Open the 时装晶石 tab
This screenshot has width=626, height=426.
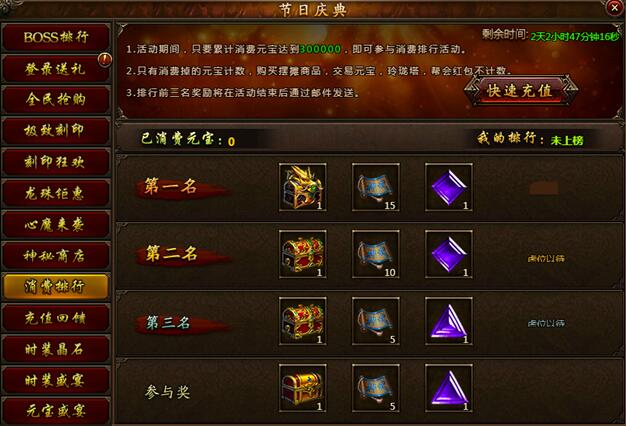click(x=56, y=349)
